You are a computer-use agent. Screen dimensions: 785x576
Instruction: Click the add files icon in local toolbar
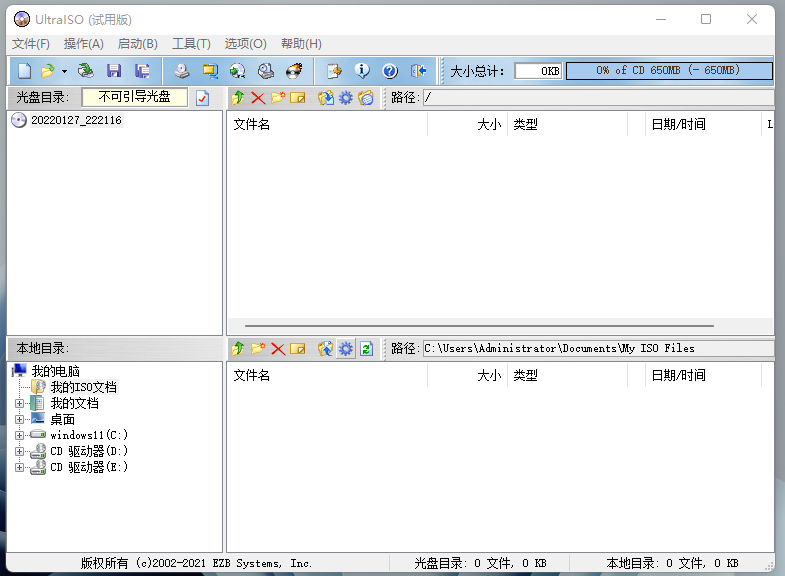325,349
